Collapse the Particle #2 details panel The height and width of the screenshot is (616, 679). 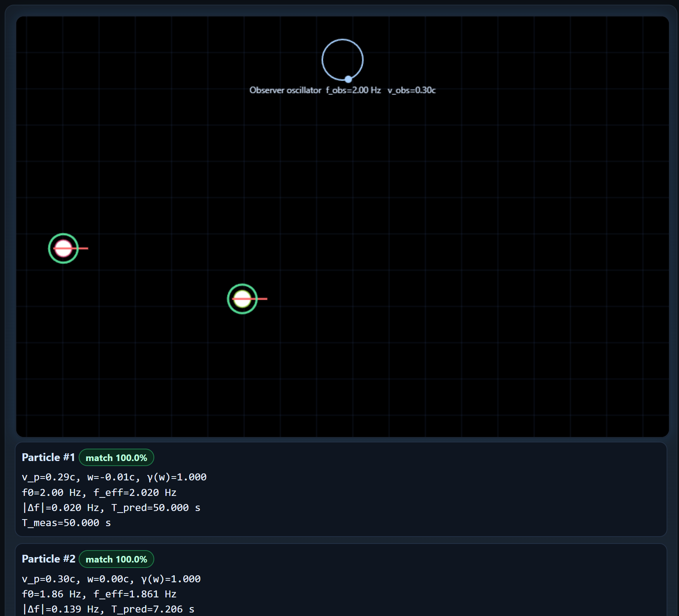pyautogui.click(x=48, y=559)
